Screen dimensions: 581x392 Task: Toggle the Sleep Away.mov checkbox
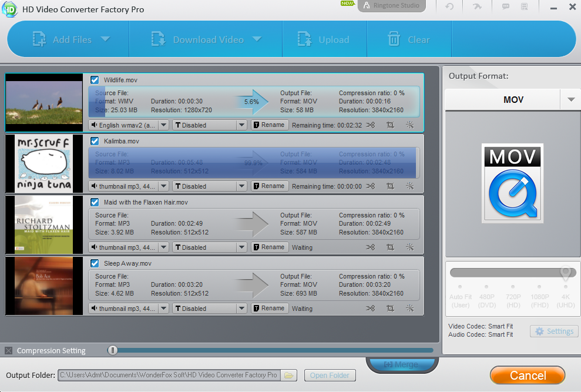[95, 263]
